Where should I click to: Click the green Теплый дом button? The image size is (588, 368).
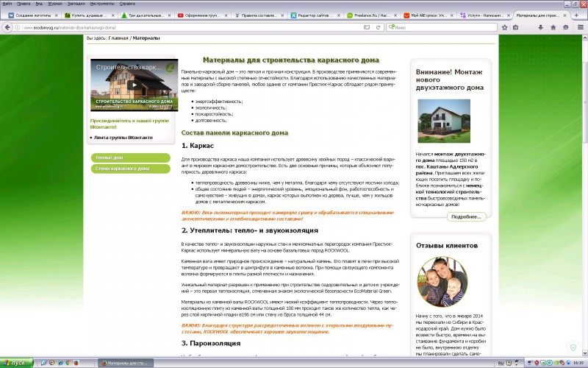[131, 158]
